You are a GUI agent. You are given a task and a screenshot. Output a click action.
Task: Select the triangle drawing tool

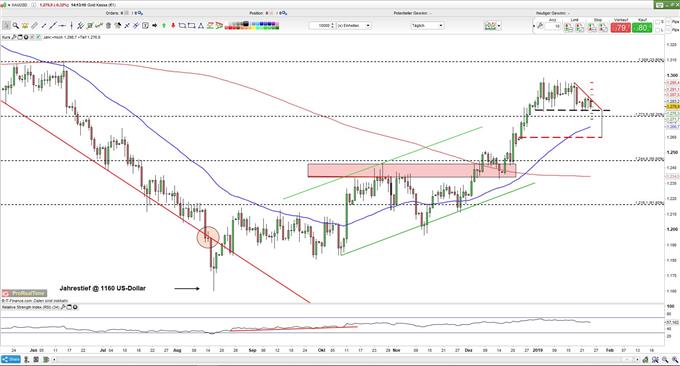201,26
